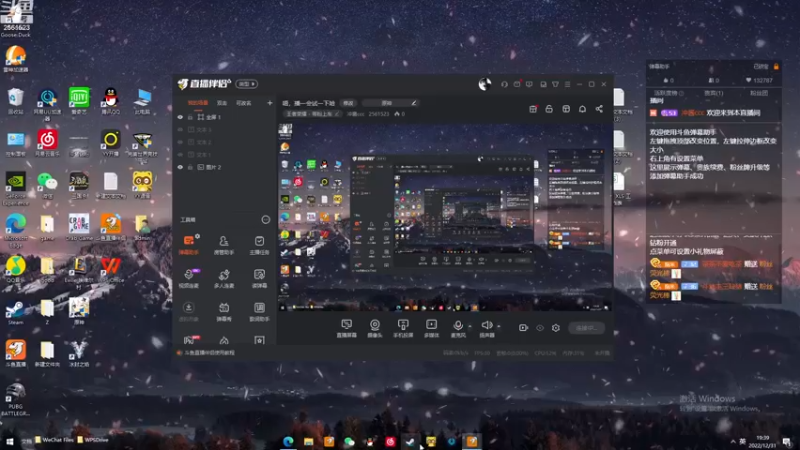
Task: Open calendar icon with red dot above preview
Action: (533, 109)
